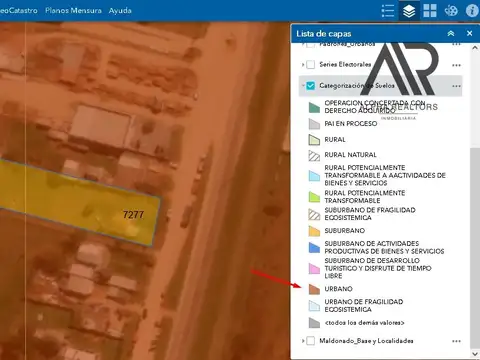Image resolution: width=480 pixels, height=360 pixels.
Task: Click the SUBURBANO orange legend swatch
Action: point(314,231)
